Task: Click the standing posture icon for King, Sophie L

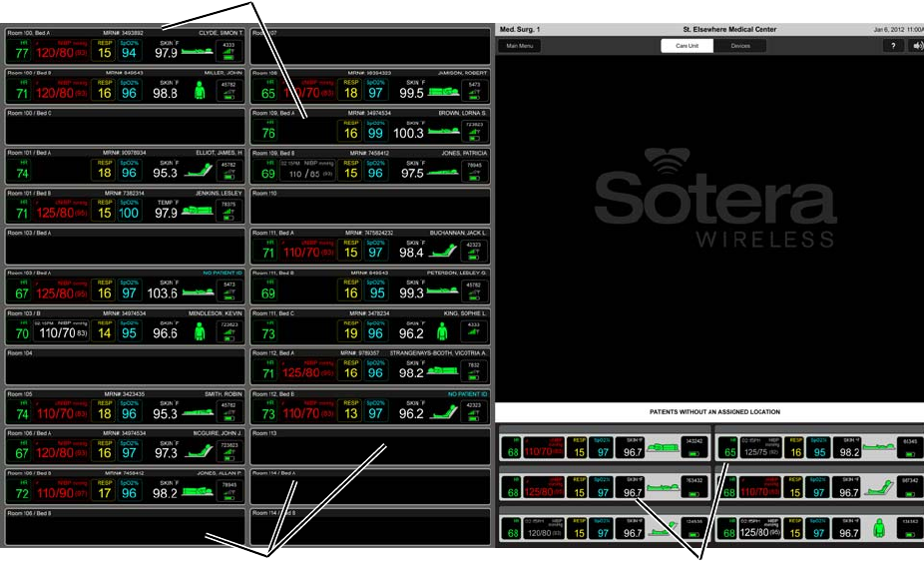Action: (443, 331)
